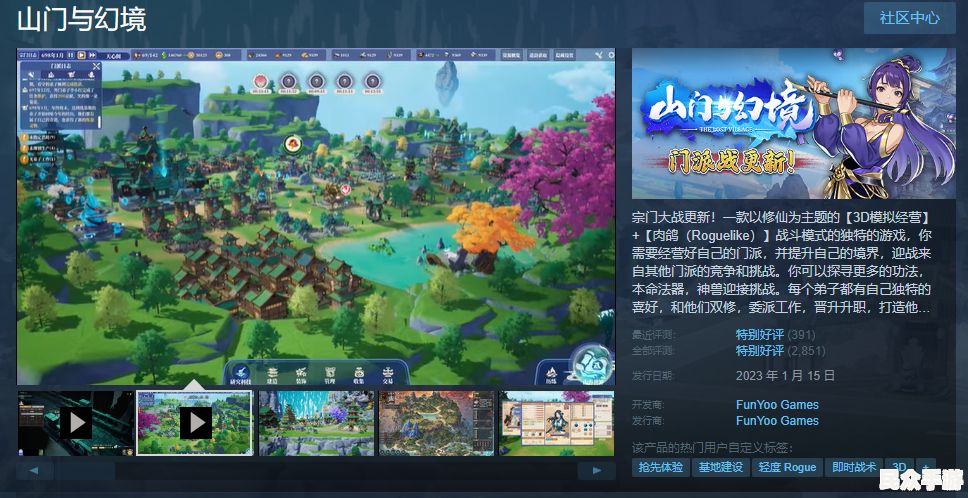
Task: Play the selected green village video thumbnail
Action: [195, 423]
